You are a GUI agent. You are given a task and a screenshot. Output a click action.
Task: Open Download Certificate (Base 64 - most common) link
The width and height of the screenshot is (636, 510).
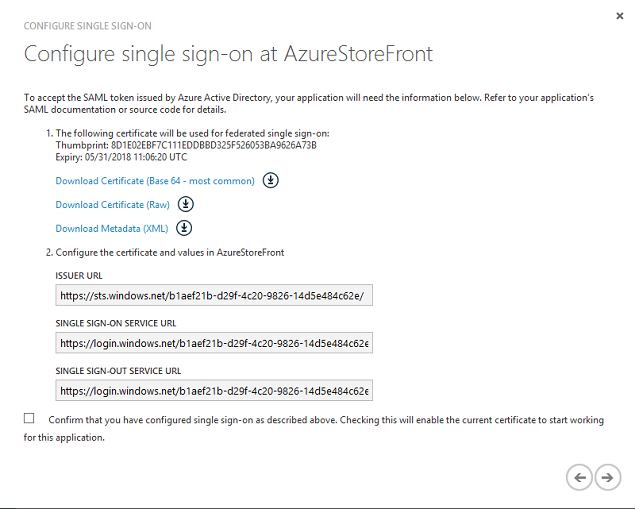155,181
